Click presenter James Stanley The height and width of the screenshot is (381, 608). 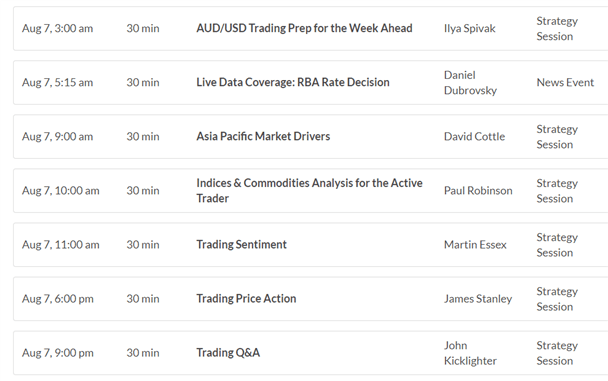point(478,298)
